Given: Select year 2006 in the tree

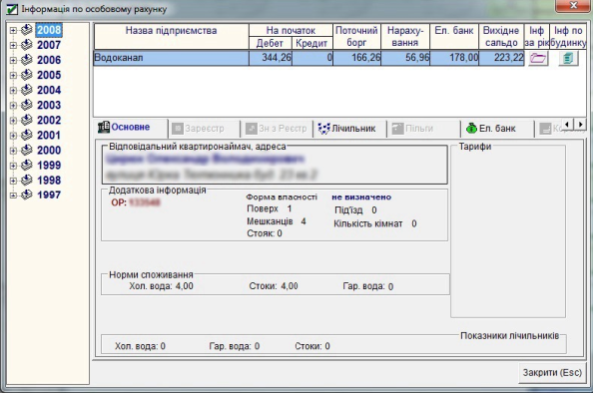Looking at the screenshot, I should click(49, 60).
